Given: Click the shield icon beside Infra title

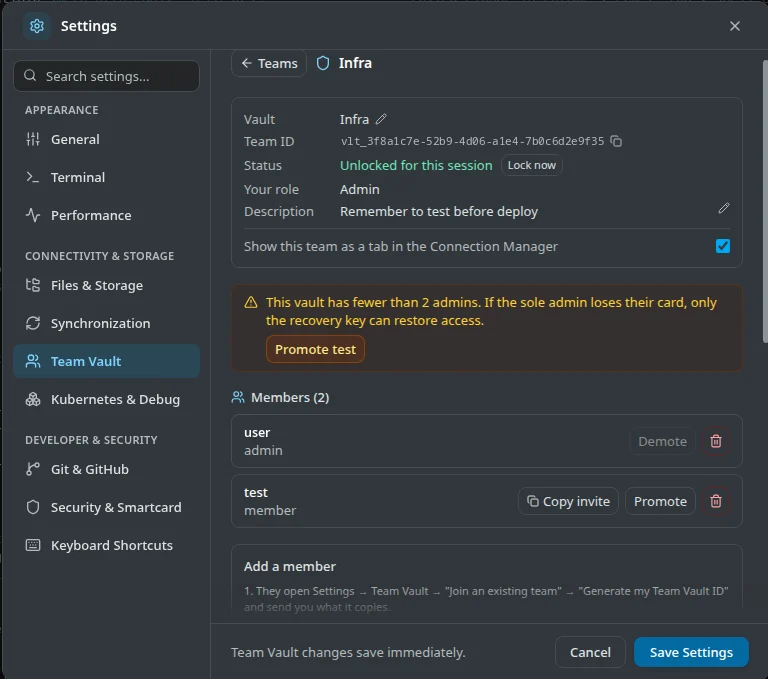Looking at the screenshot, I should pyautogui.click(x=323, y=63).
